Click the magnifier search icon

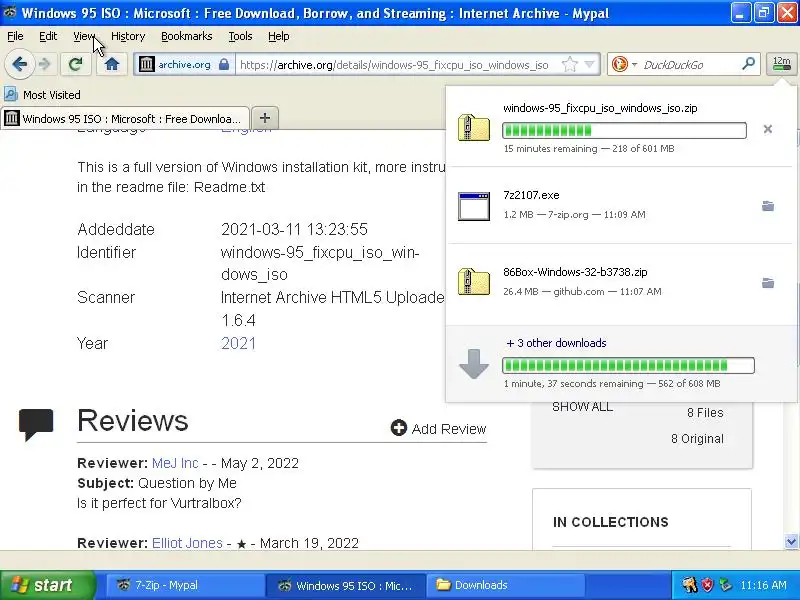748,64
